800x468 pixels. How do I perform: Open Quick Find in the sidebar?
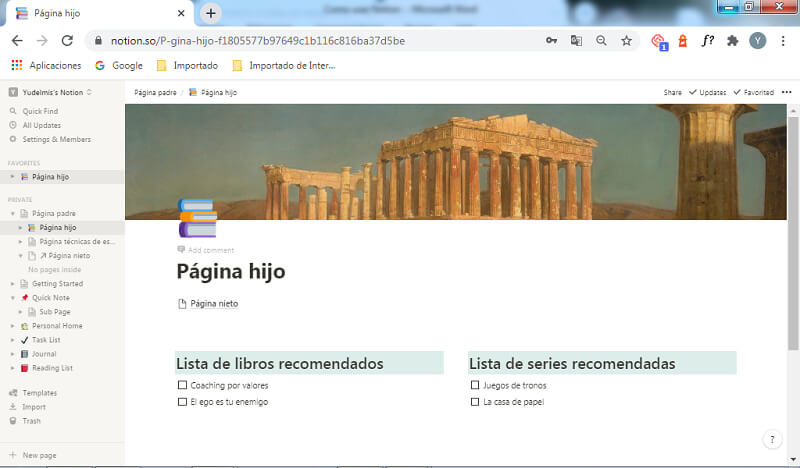(40, 111)
